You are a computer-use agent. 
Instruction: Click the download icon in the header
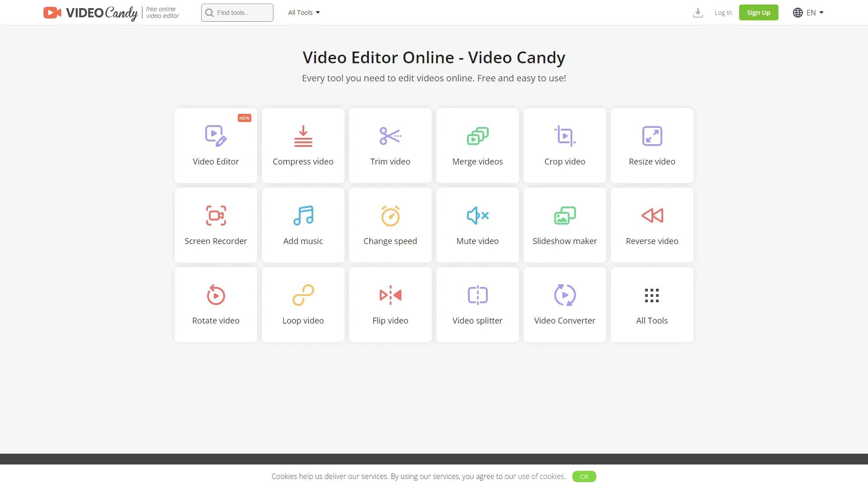(698, 13)
